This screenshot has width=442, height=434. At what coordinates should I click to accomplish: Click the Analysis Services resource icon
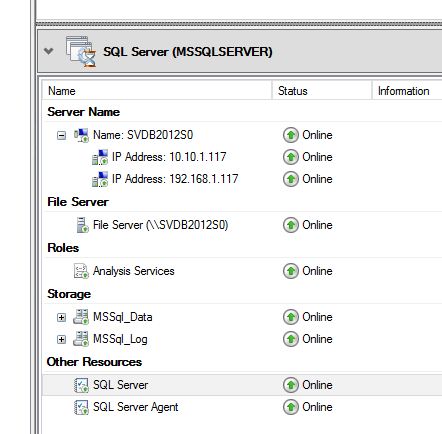[x=81, y=271]
